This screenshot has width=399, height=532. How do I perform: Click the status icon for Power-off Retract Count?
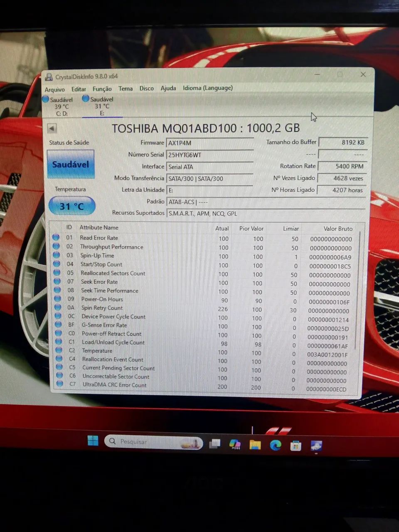tap(59, 333)
